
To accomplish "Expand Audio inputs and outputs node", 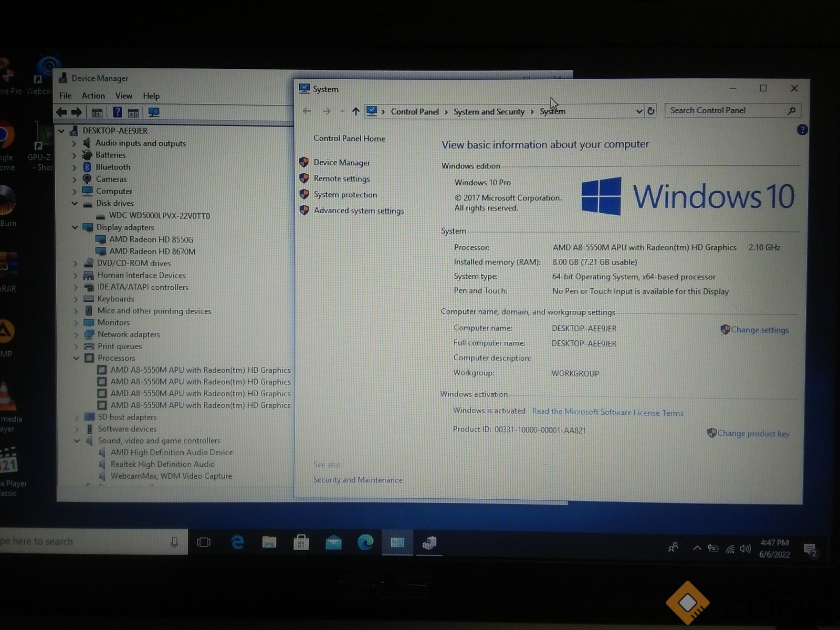I will [74, 143].
